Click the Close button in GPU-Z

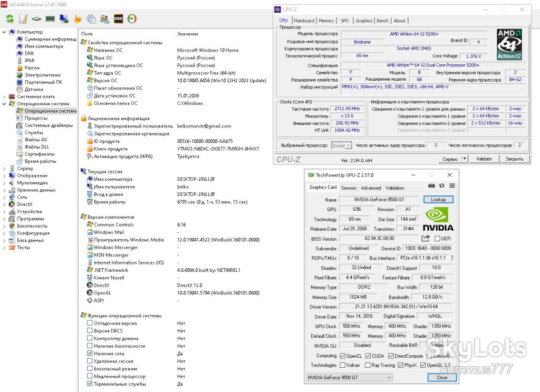tap(442, 378)
